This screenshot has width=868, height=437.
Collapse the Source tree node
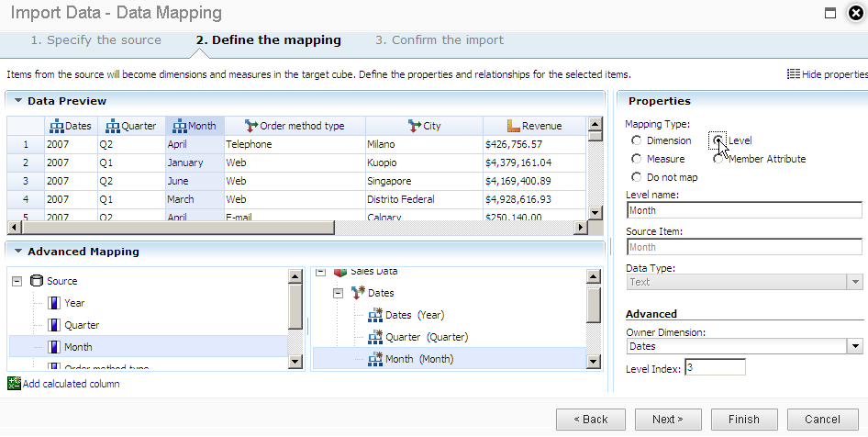coord(17,281)
